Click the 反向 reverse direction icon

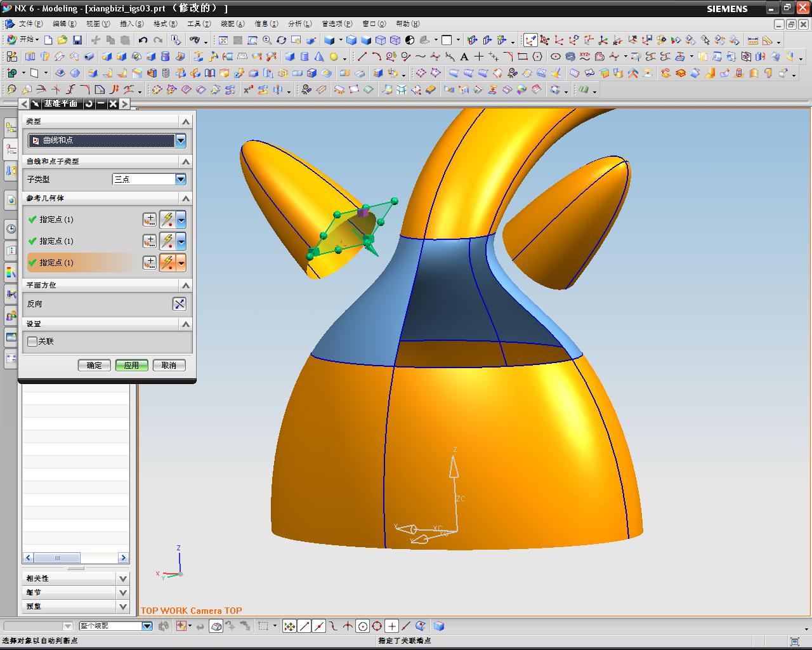[180, 304]
